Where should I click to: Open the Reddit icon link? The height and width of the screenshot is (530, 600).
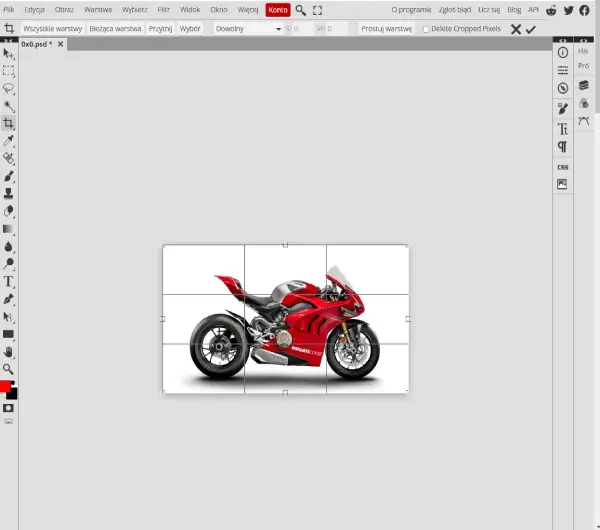551,10
